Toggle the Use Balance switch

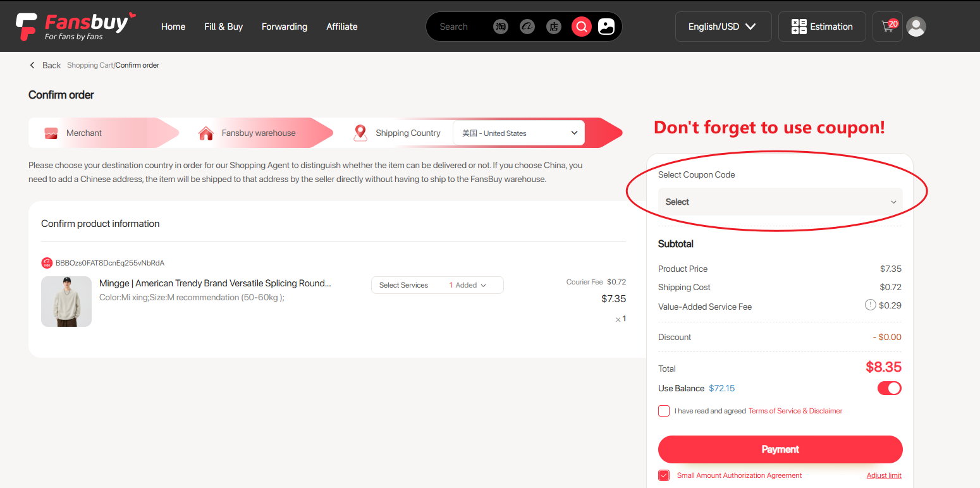[890, 388]
